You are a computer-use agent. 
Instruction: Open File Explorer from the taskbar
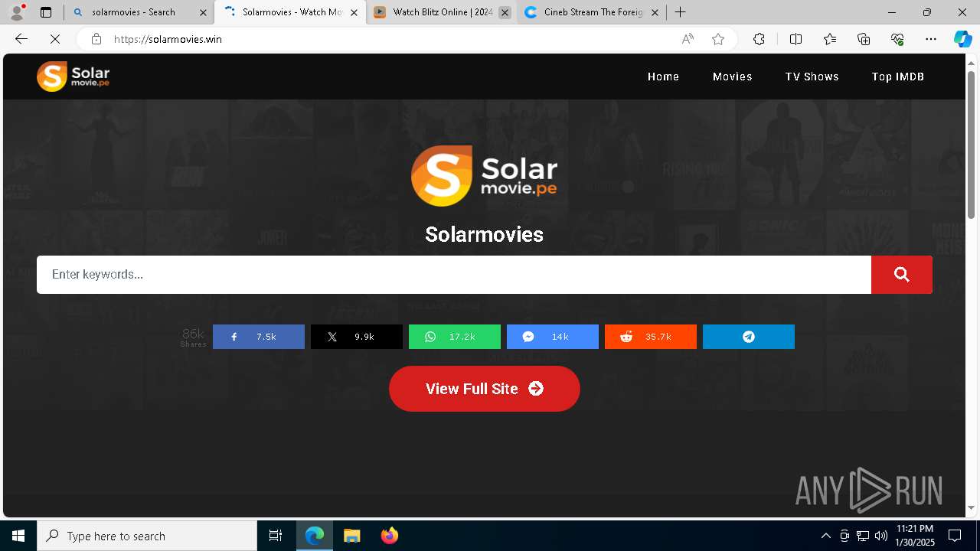coord(351,536)
